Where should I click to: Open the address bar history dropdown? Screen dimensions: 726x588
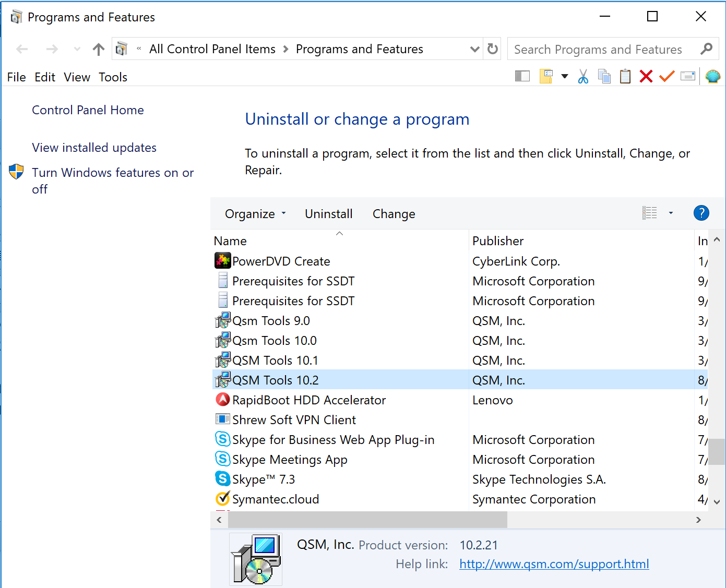point(474,49)
